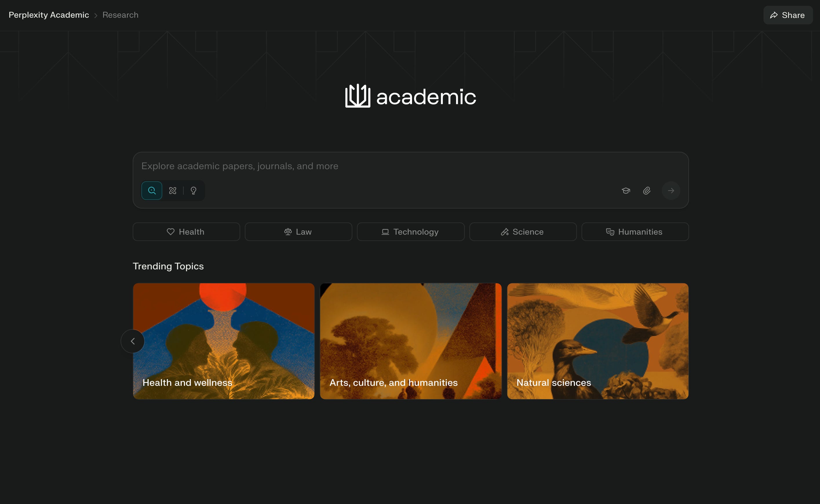Choose the Science category chip
The image size is (820, 504).
point(522,232)
